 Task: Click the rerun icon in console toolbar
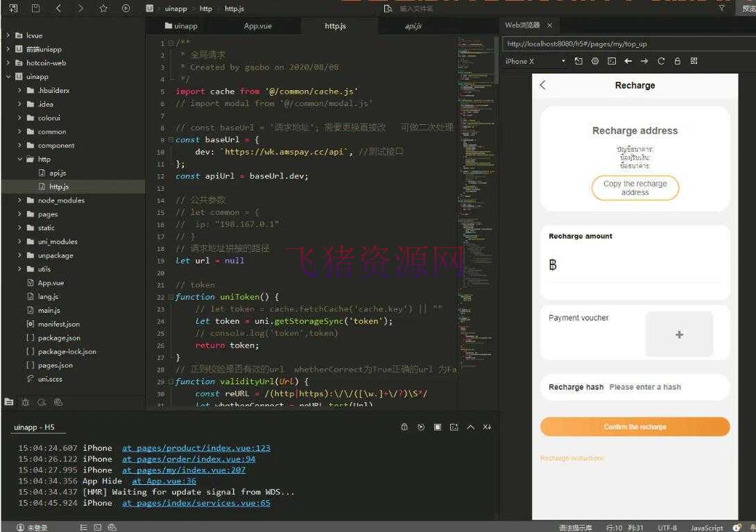coord(421,427)
